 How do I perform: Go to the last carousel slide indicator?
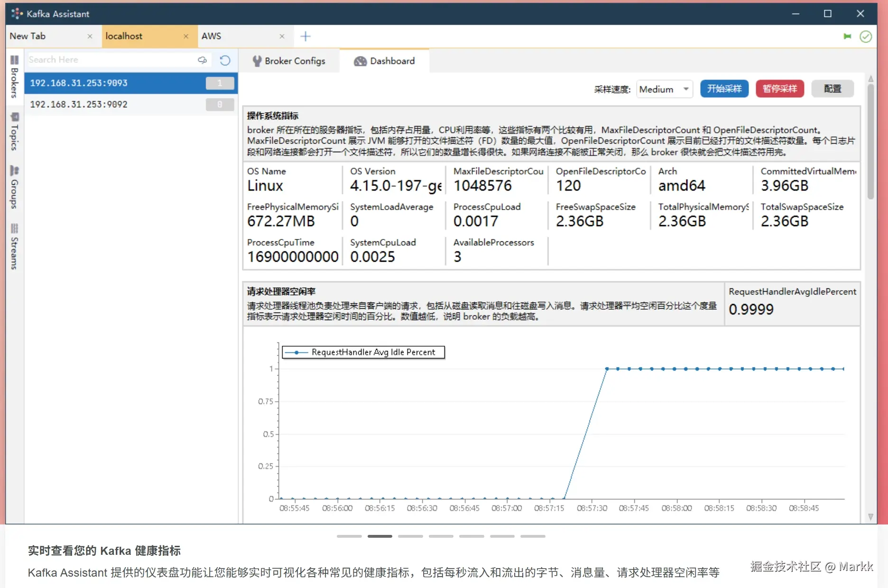coord(533,536)
